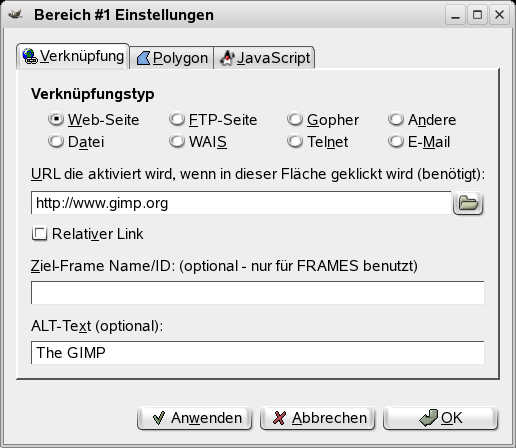516x448 pixels.
Task: Click the Anwenden button
Action: click(194, 418)
